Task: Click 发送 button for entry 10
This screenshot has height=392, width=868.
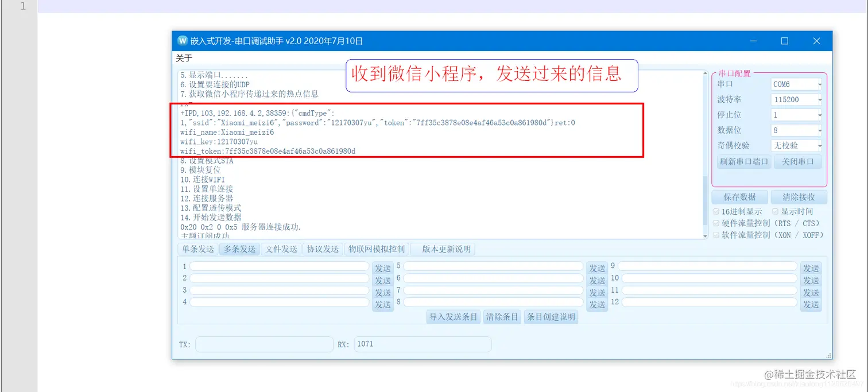Action: coord(811,281)
